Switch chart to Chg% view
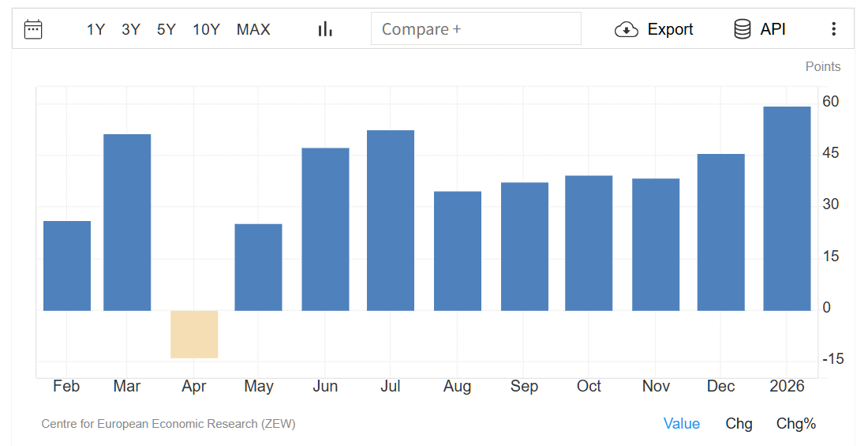Screen dimensions: 868x446 tap(795, 424)
